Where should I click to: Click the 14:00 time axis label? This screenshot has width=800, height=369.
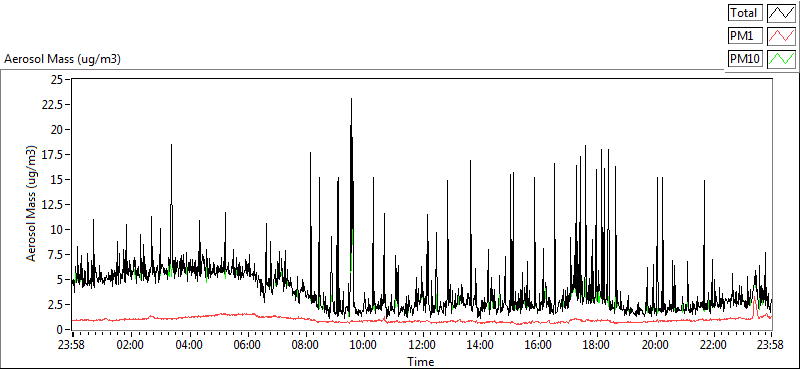pyautogui.click(x=481, y=345)
